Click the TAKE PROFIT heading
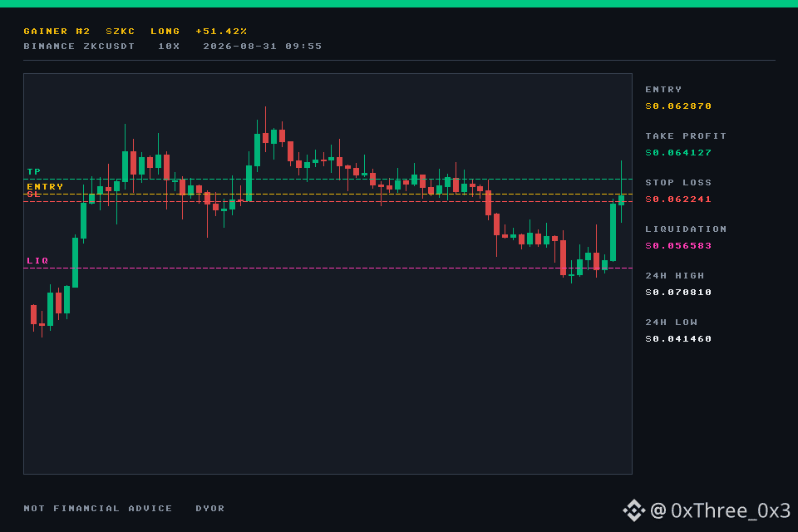 pos(686,136)
